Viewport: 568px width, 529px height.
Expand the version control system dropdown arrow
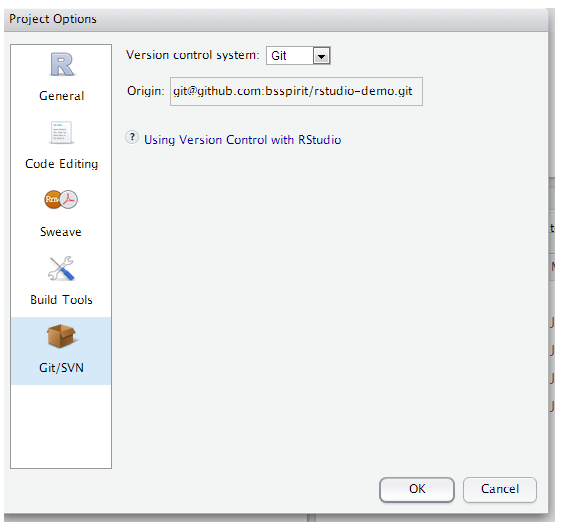[x=321, y=56]
